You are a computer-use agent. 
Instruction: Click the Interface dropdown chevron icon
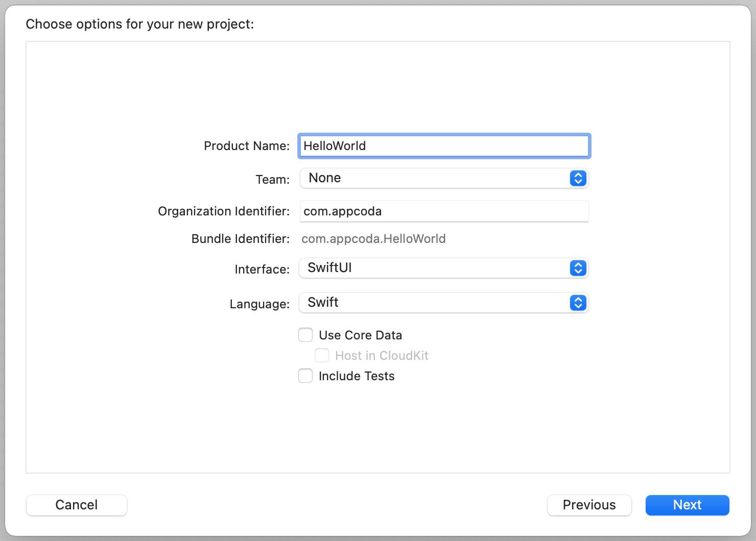(578, 268)
